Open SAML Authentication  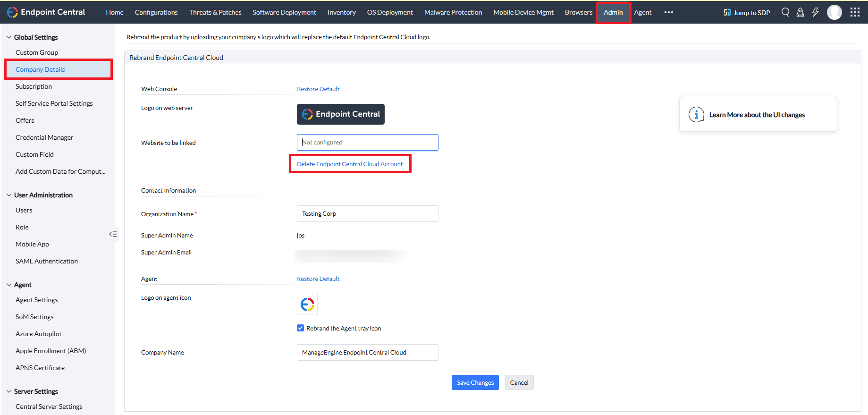click(x=47, y=261)
